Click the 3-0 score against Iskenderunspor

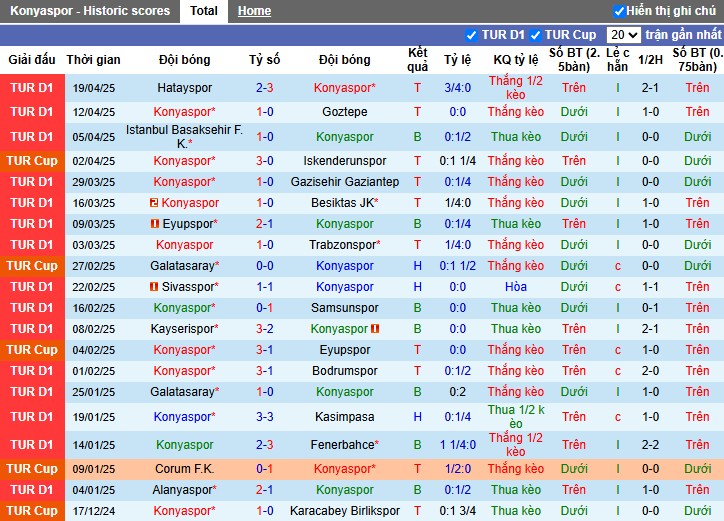(265, 161)
